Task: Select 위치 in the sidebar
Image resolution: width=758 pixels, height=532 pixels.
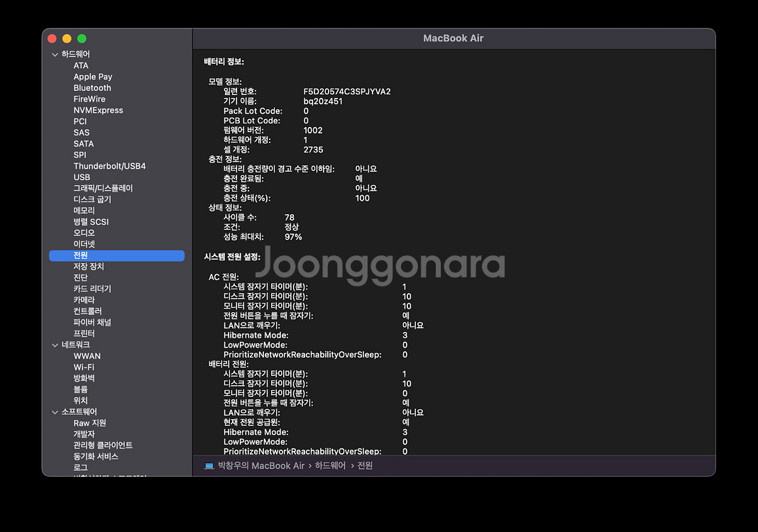Action: (x=80, y=401)
